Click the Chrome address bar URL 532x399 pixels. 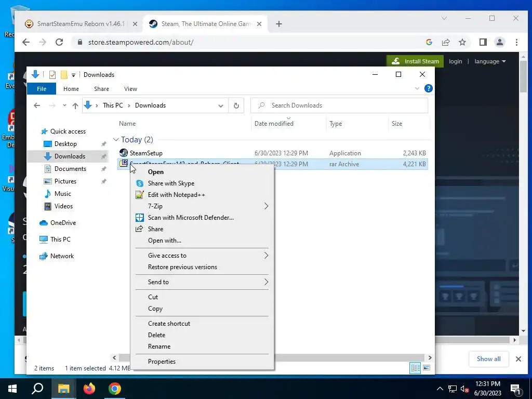pos(140,42)
